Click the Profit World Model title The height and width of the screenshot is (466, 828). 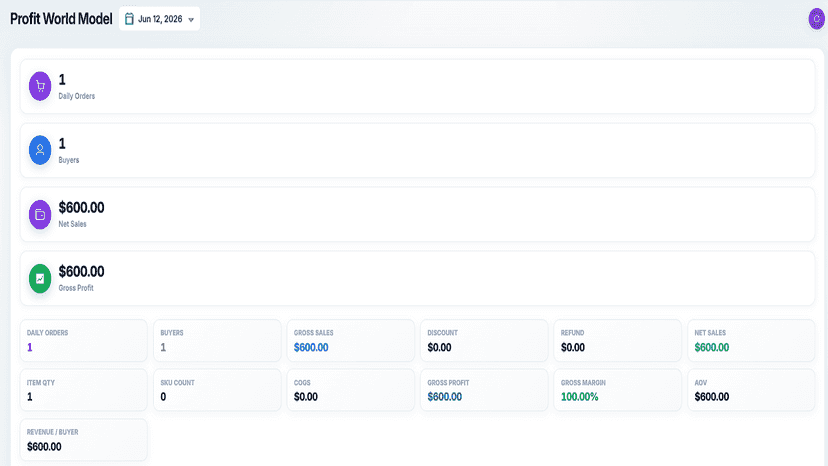pos(61,19)
